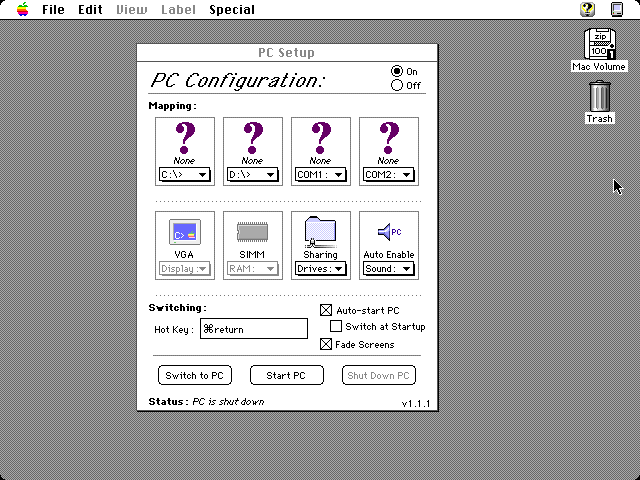The image size is (640, 480).
Task: Click the 'Status:' label text
Action: pyautogui.click(x=169, y=402)
